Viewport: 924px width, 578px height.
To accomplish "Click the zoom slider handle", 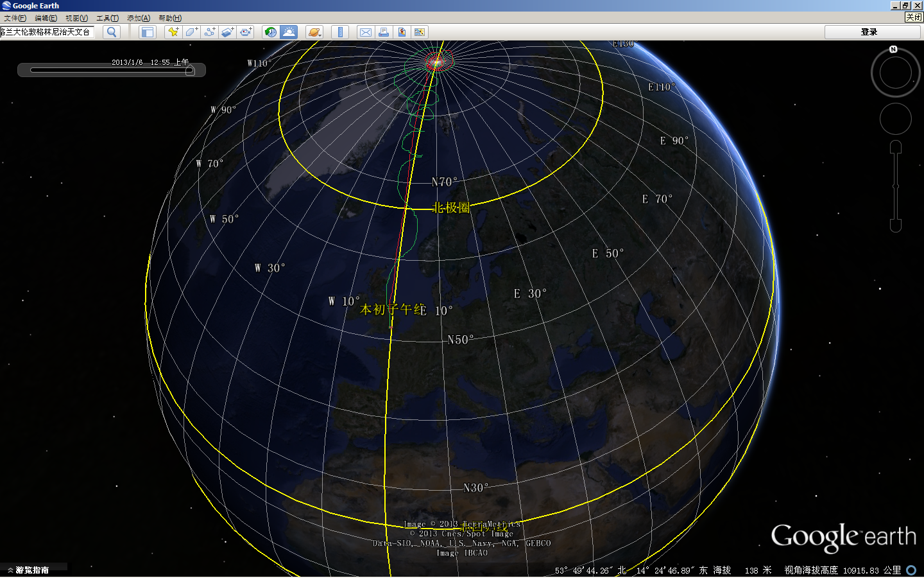I will 896,186.
